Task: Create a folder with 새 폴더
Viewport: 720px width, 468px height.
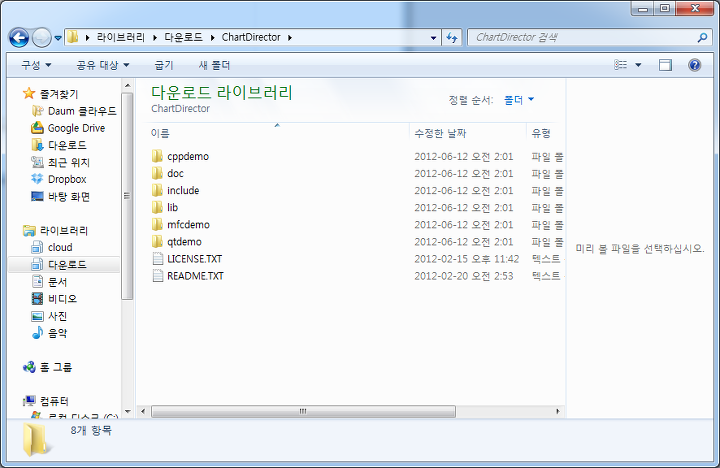Action: tap(214, 65)
